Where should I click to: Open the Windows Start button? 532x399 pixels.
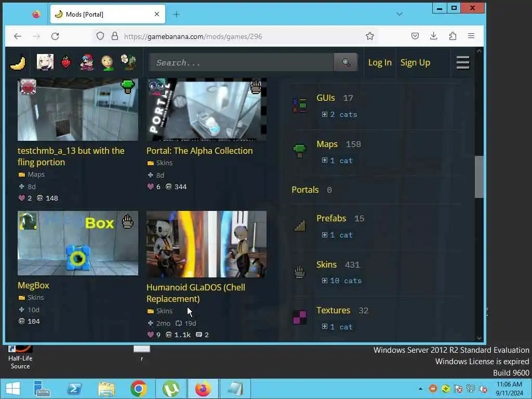click(12, 389)
